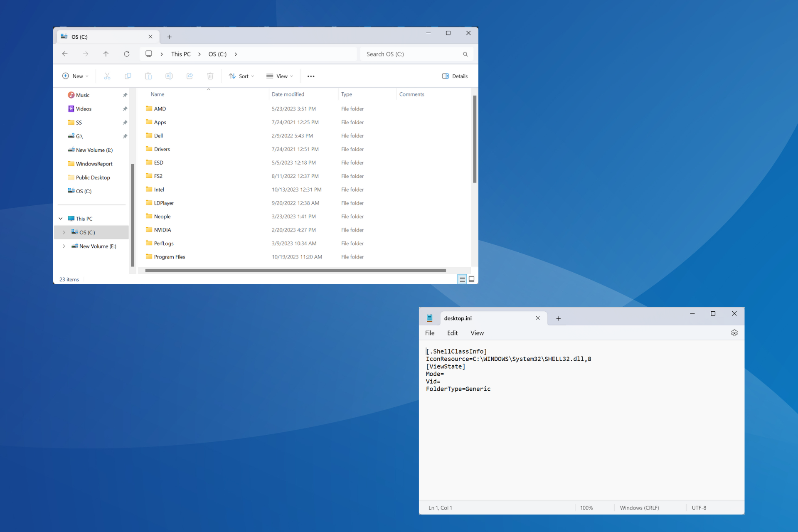Click the Notepad settings gear icon
This screenshot has width=798, height=532.
tap(734, 333)
